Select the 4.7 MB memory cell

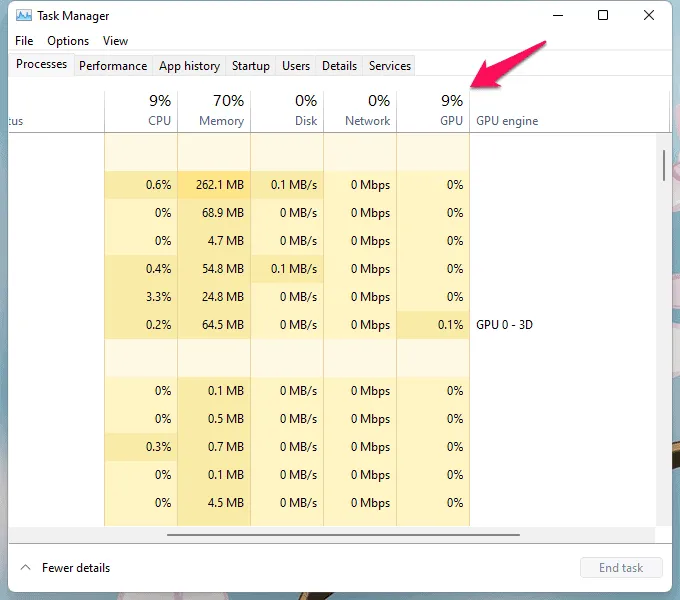click(214, 241)
